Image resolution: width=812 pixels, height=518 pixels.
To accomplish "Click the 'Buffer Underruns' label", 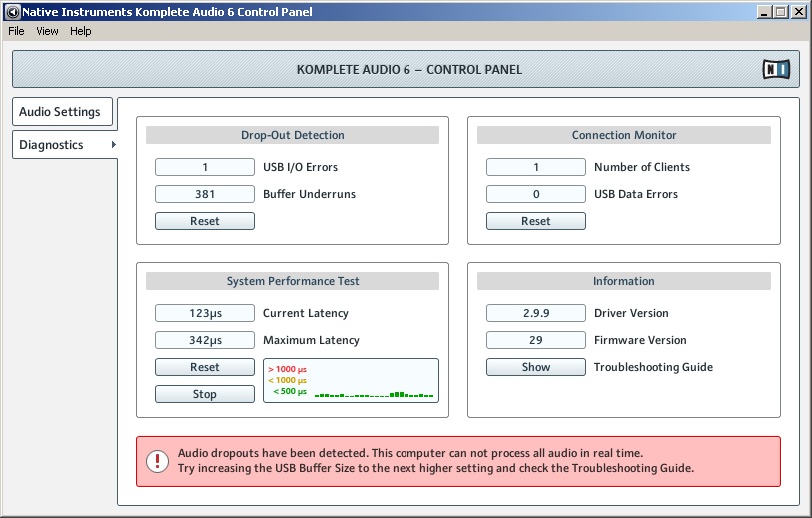I will 310,194.
